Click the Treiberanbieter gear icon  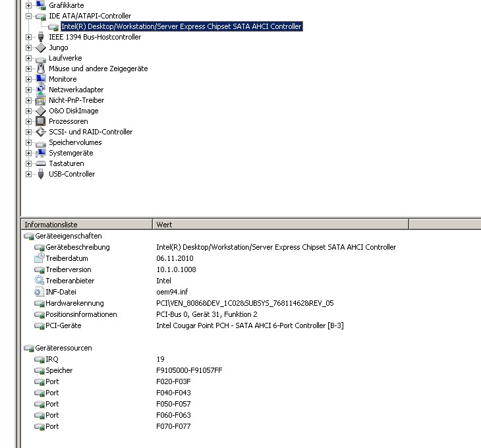pos(40,280)
